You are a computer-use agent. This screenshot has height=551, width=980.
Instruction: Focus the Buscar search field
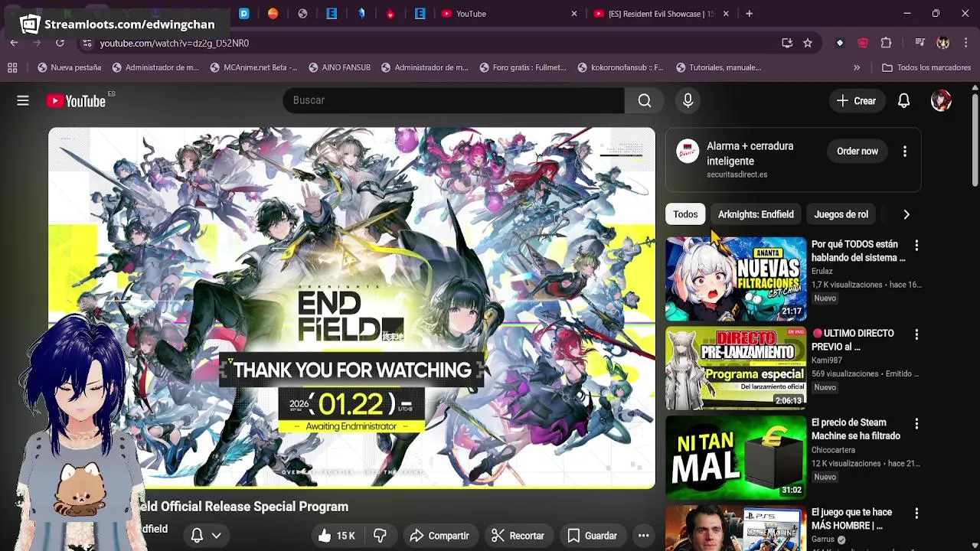(453, 100)
